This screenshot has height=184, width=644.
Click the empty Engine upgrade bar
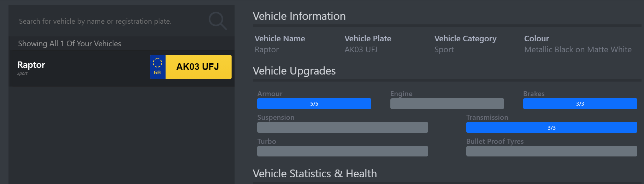[x=447, y=103]
